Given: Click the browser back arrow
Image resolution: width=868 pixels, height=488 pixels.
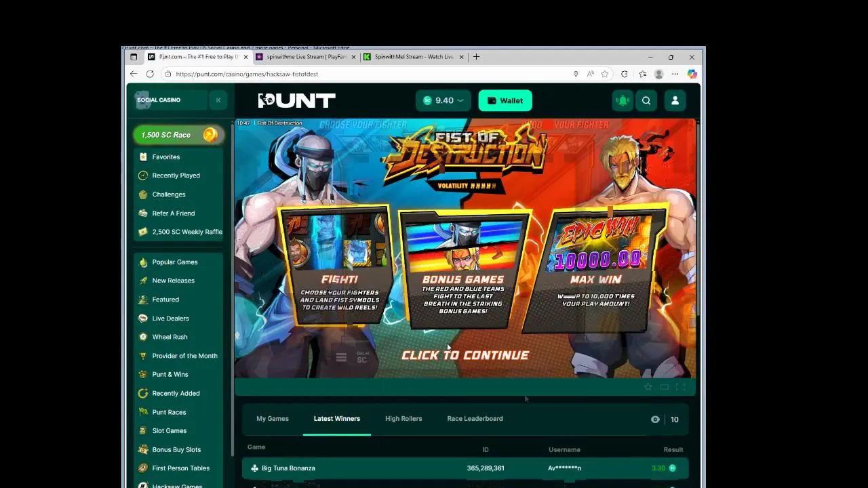Looking at the screenshot, I should (134, 74).
